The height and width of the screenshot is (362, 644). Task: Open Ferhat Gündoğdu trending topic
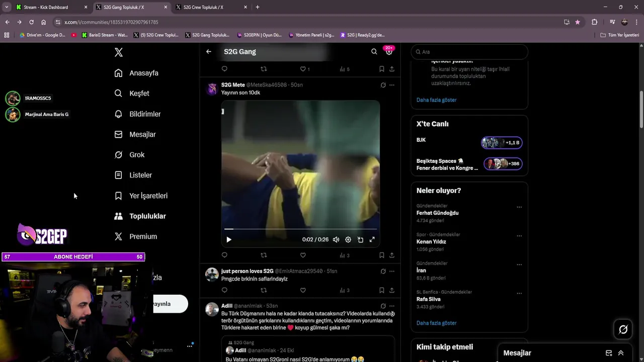coord(437,213)
